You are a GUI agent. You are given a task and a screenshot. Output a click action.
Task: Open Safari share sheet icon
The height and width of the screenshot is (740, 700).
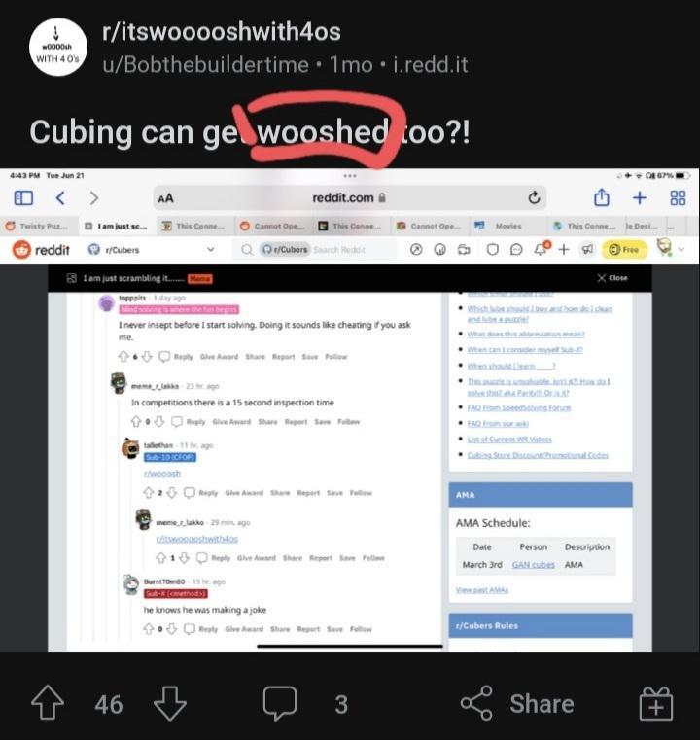tap(602, 197)
